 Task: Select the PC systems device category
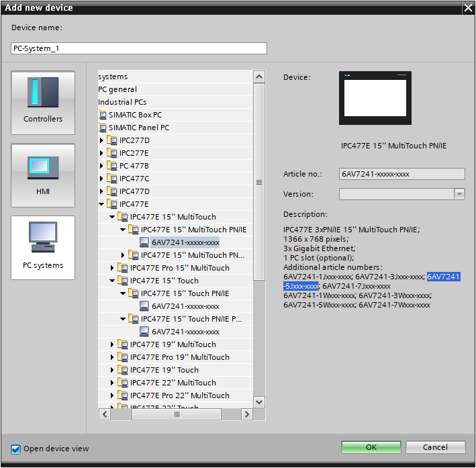43,248
